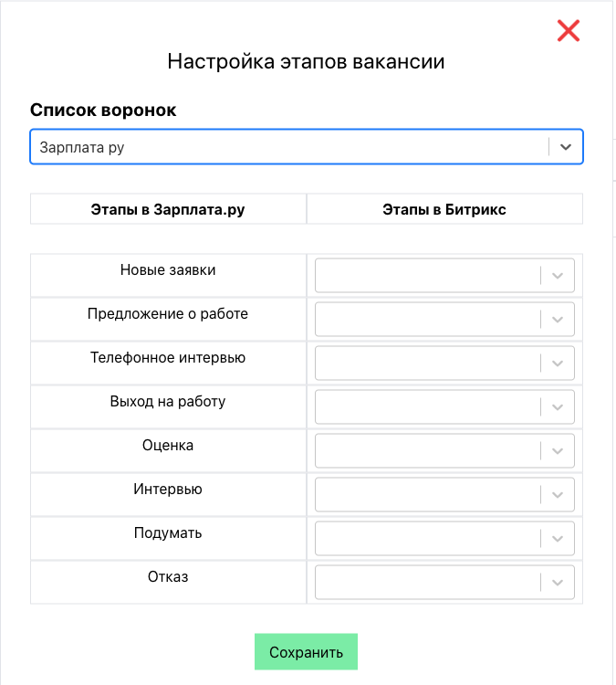Click the chevron arrow of the funnel list selector
The image size is (616, 685).
click(x=566, y=146)
